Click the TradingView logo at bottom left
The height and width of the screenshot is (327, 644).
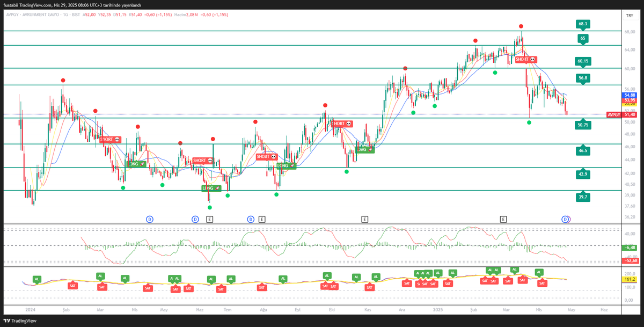point(19,321)
